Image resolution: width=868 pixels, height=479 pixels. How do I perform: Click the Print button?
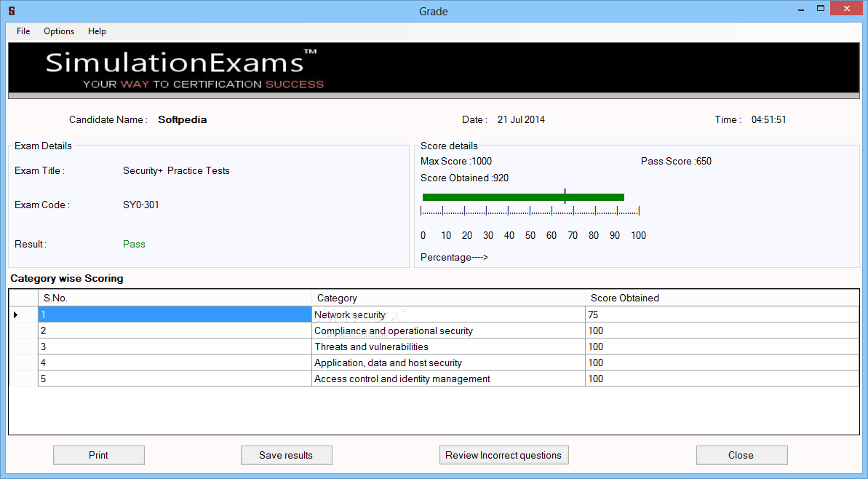[98, 455]
